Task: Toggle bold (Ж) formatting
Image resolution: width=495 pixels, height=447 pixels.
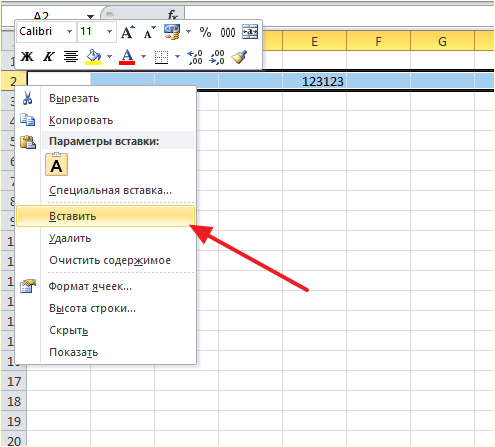Action: pyautogui.click(x=27, y=57)
